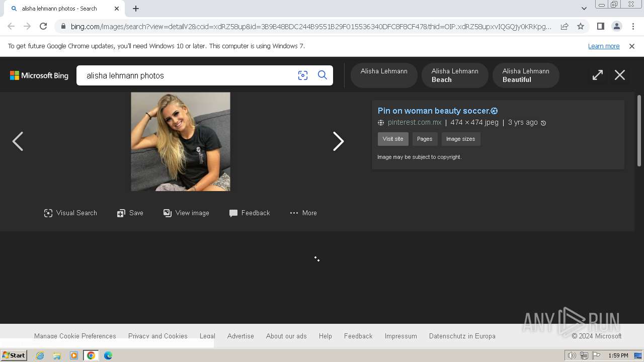The height and width of the screenshot is (362, 644).
Task: Launch Internet Explorer from taskbar
Action: point(40,355)
